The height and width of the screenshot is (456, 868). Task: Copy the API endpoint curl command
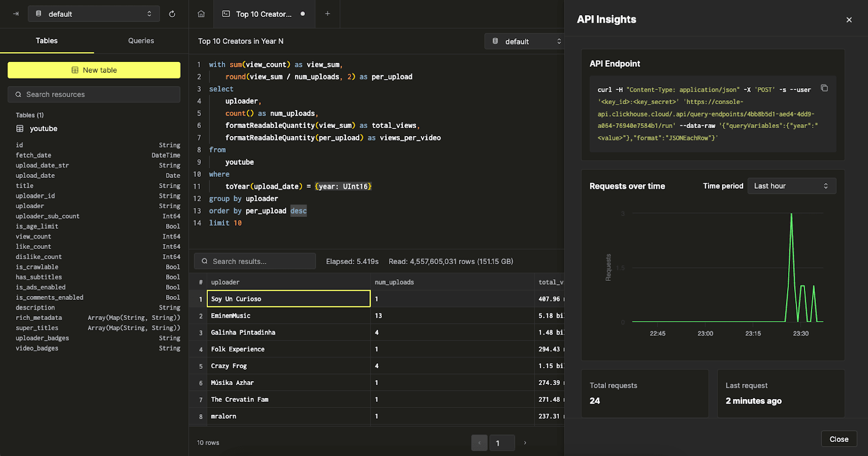coord(824,88)
